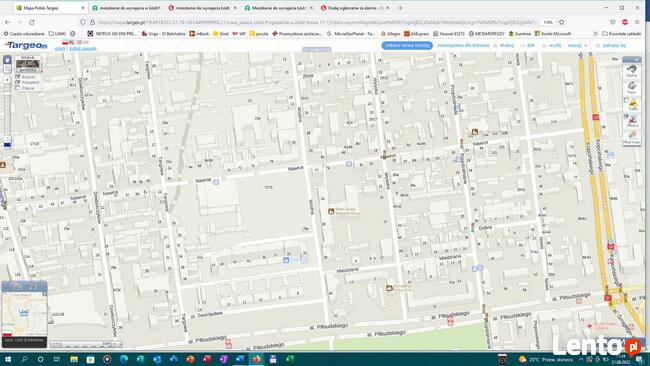
Task: Switch to the Mapa Polski Targeo tab
Action: 49,8
